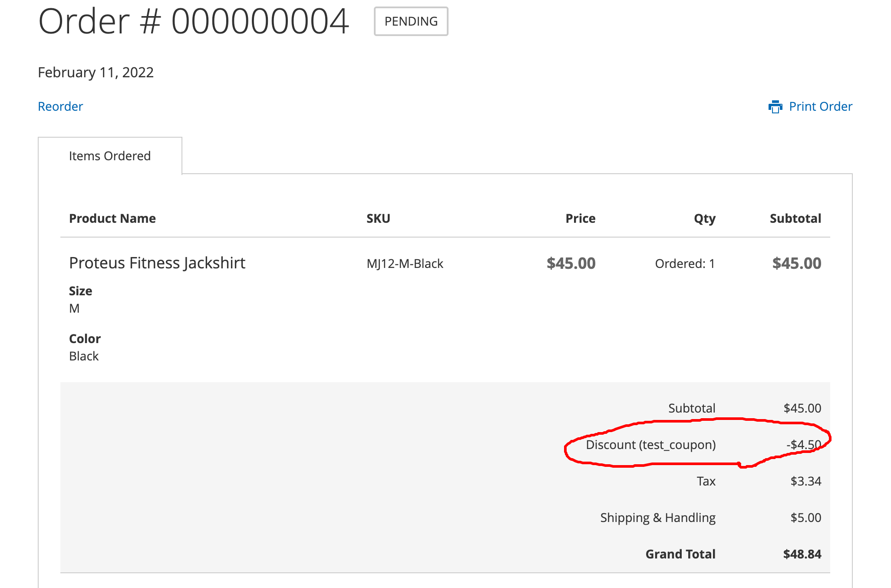Select the Proteus Fitness Jackshirt product name
The width and height of the screenshot is (891, 588).
coord(157,263)
